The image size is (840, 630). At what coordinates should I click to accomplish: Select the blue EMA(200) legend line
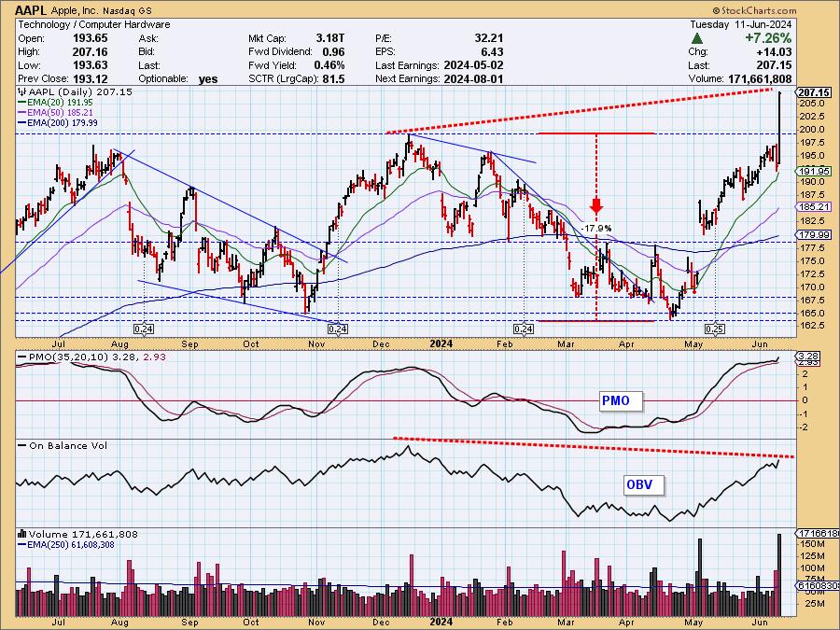click(22, 122)
